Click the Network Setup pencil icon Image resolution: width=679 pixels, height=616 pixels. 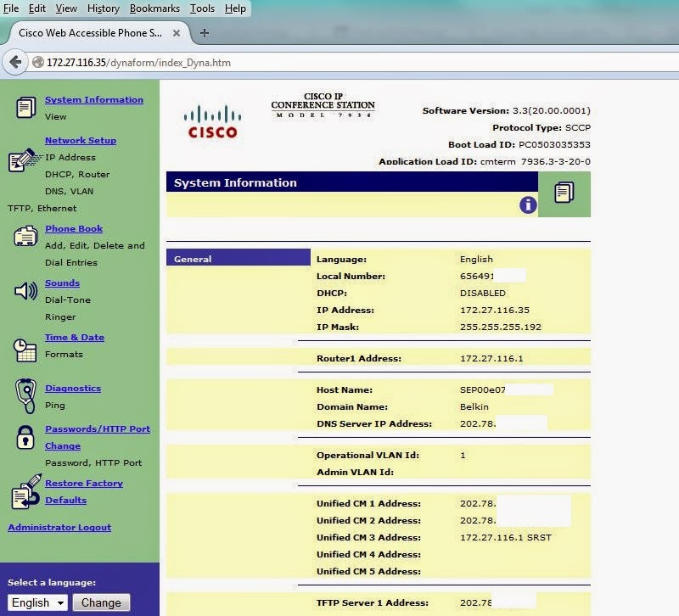[x=25, y=160]
